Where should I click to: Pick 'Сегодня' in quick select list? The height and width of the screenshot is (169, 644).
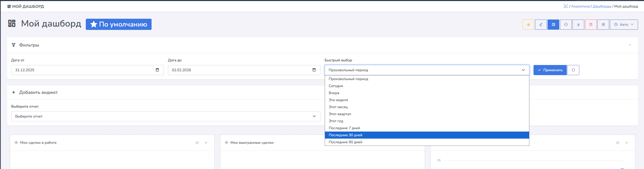(x=336, y=86)
